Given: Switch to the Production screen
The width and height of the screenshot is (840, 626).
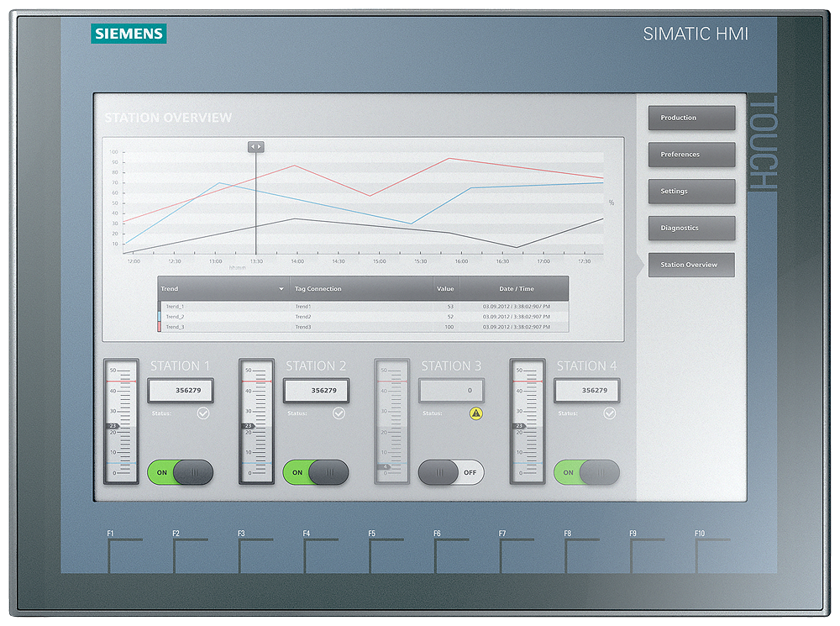Looking at the screenshot, I should pyautogui.click(x=690, y=118).
